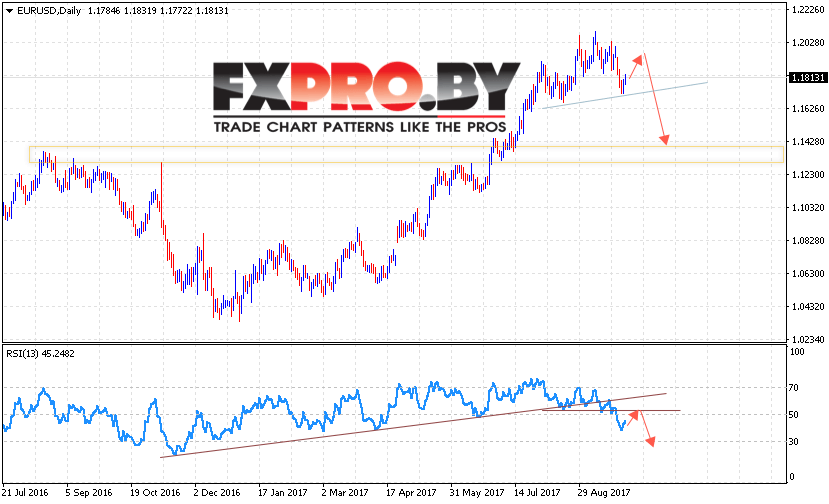Select the current price label 1.18131

point(808,78)
